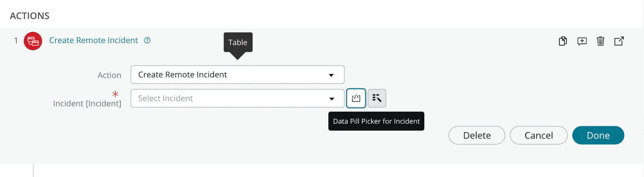
Task: Copy the action using the duplicate icon
Action: (x=563, y=41)
